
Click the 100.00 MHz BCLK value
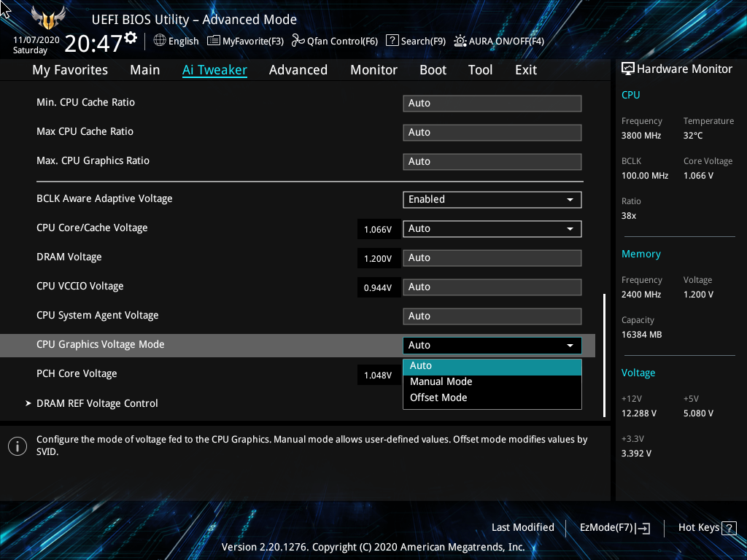[645, 176]
